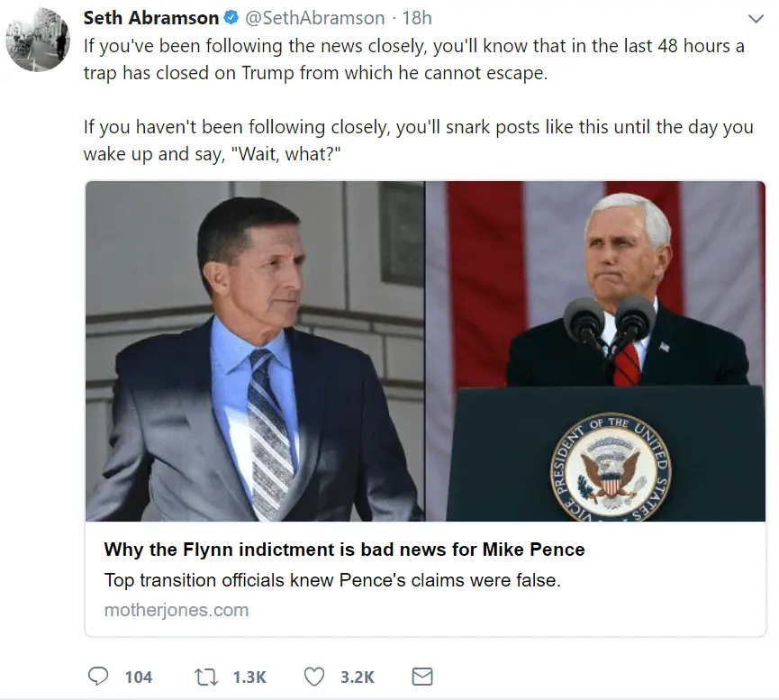
Task: Click the podium photo in article card
Action: (x=595, y=351)
